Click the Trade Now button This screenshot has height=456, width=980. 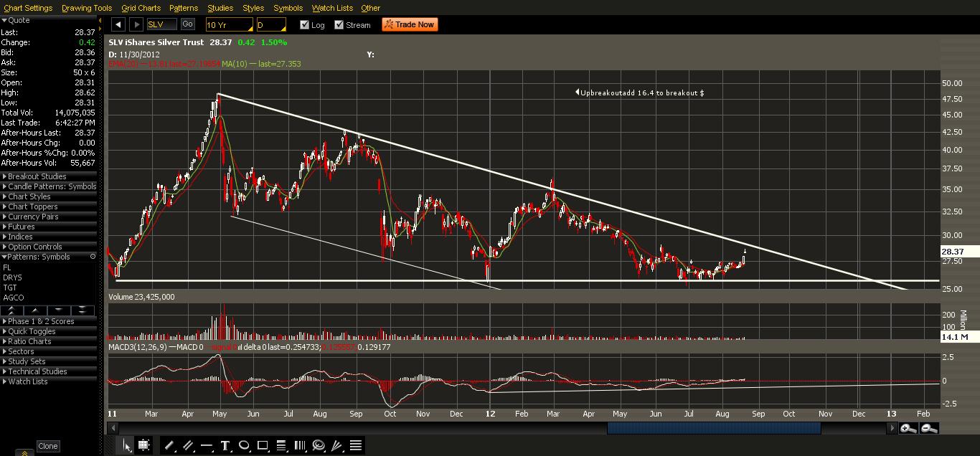coord(410,24)
